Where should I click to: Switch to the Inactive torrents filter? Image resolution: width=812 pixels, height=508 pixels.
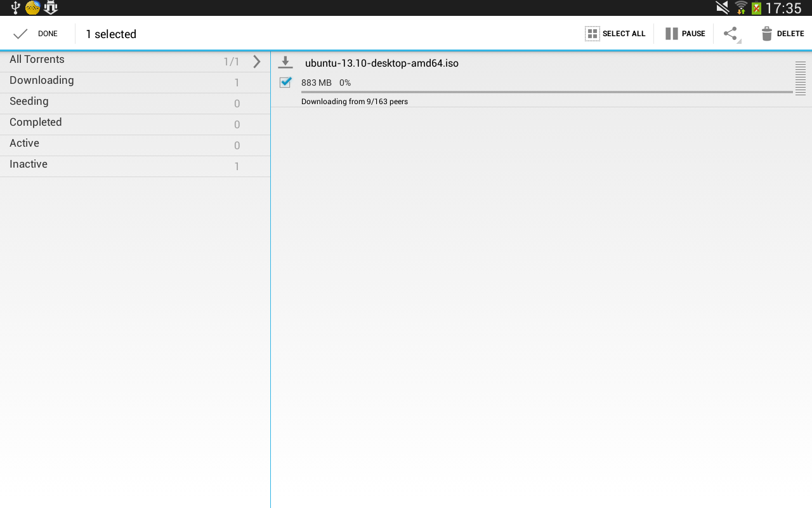[134, 166]
